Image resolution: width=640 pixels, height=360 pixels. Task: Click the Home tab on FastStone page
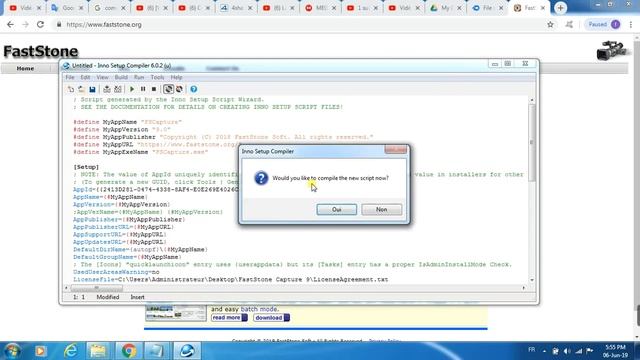click(25, 69)
